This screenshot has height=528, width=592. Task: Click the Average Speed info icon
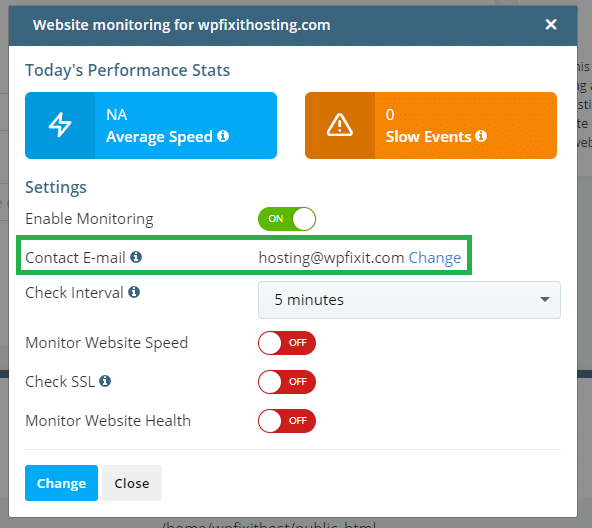click(x=223, y=136)
